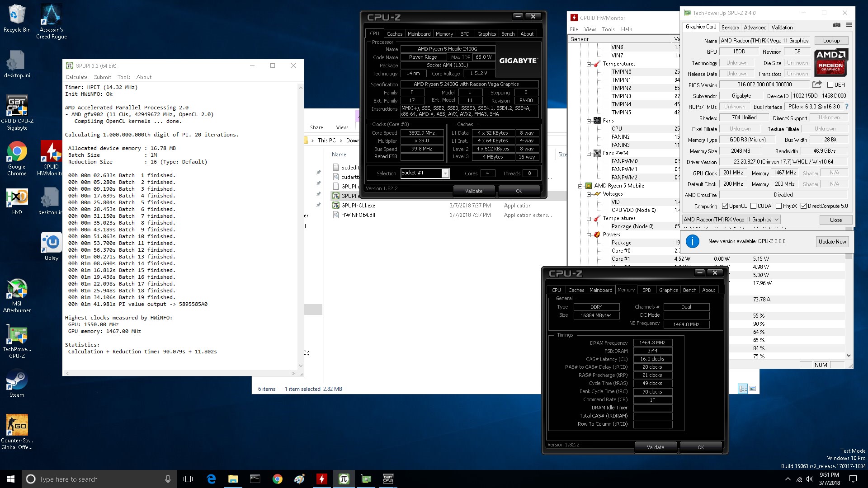868x488 pixels.
Task: Click the GPUPI vertical scrollbar track
Action: pyautogui.click(x=301, y=226)
